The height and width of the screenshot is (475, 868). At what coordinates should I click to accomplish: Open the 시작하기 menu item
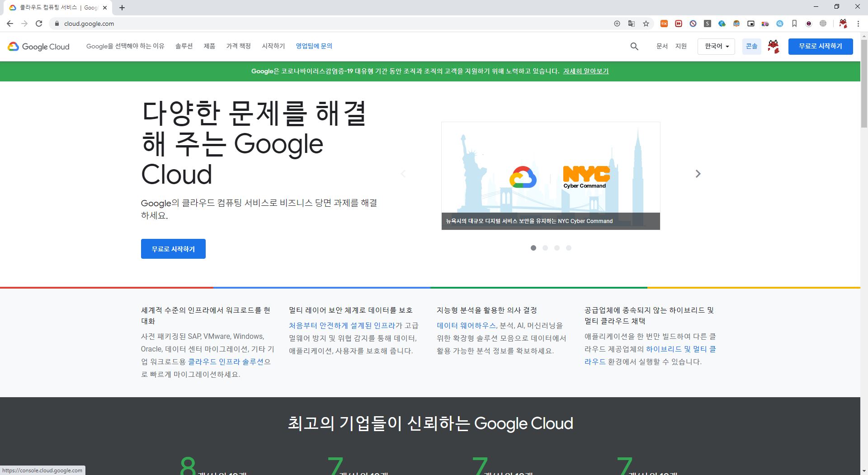(x=274, y=46)
